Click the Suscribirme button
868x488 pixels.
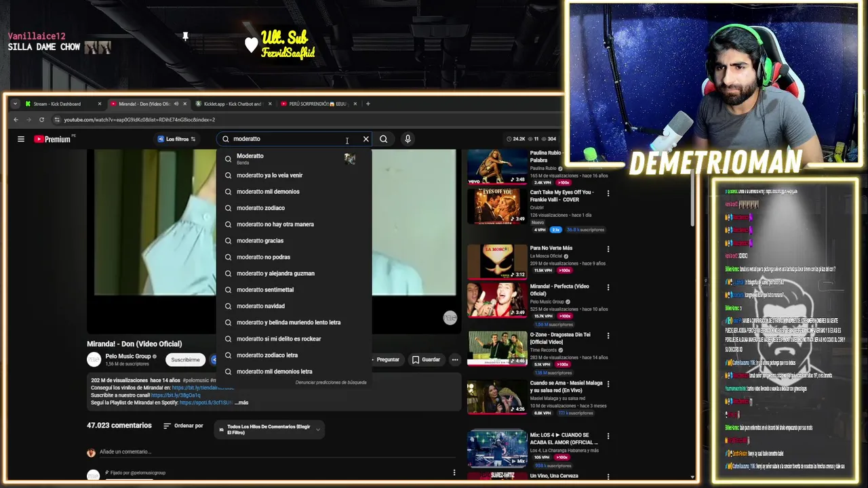185,360
